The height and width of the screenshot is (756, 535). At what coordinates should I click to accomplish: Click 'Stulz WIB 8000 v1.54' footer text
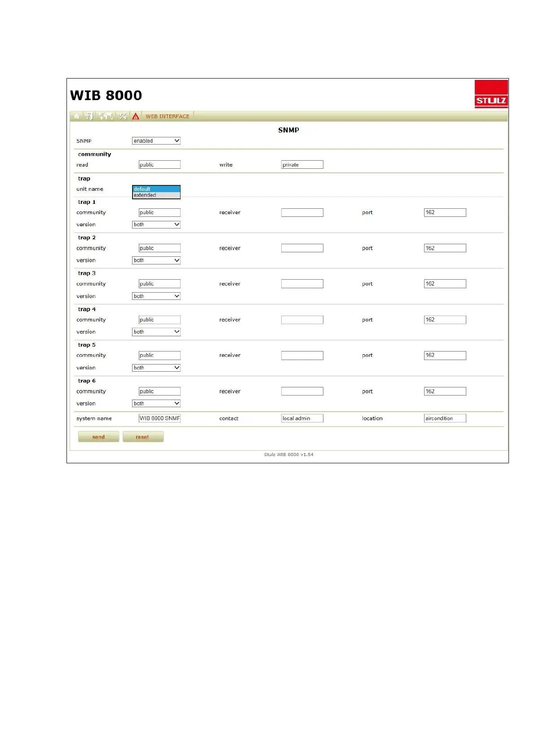[289, 455]
